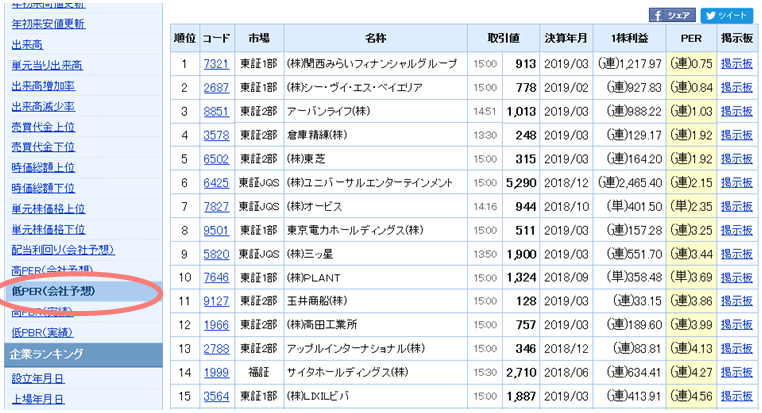The image size is (762, 413).
Task: Open 配当利回り(会社予想) ranking
Action: pyautogui.click(x=63, y=250)
